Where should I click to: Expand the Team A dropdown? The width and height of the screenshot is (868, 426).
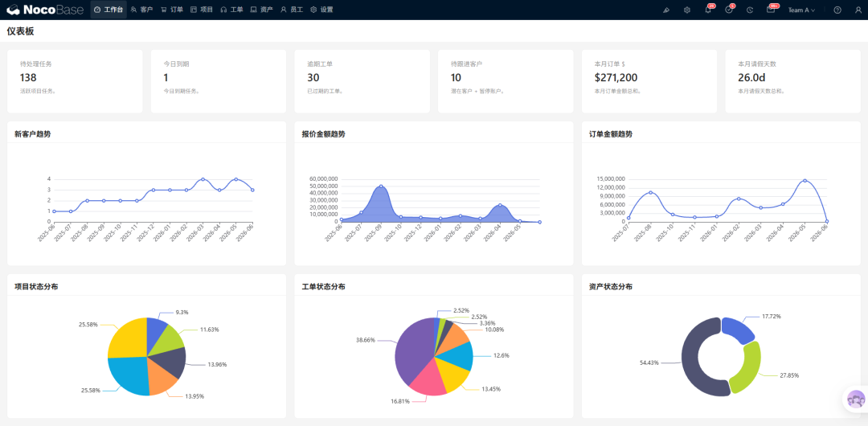point(801,10)
